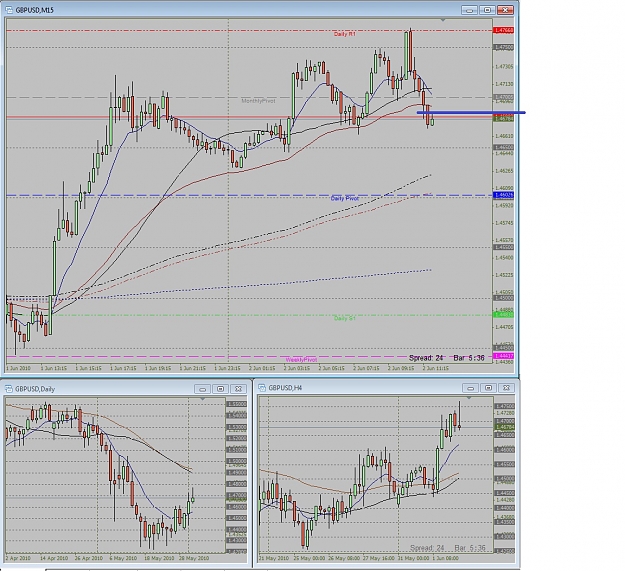625x571 pixels.
Task: Close the GBPUSD,M15 chart window
Action: pos(505,10)
